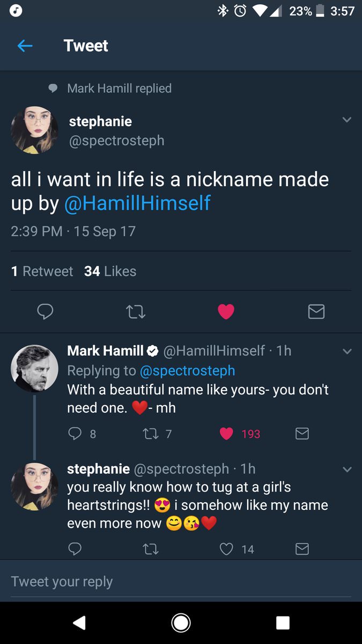The height and width of the screenshot is (644, 362).
Task: Open @spectrosteph link in Replying to
Action: 187,370
